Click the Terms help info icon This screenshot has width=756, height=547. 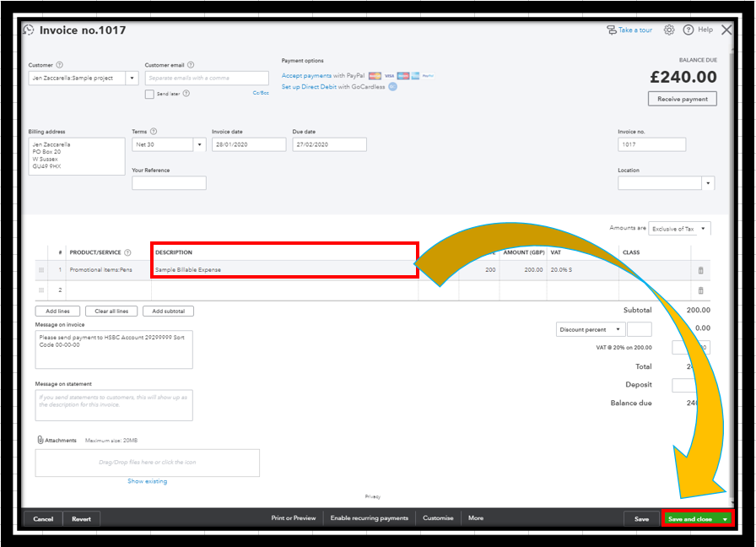(154, 131)
